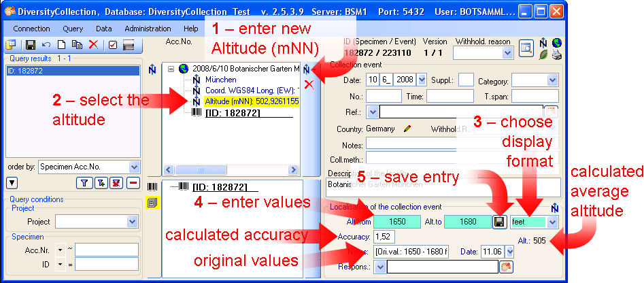Image resolution: width=644 pixels, height=283 pixels.
Task: Open the Administration menu
Action: [x=148, y=29]
